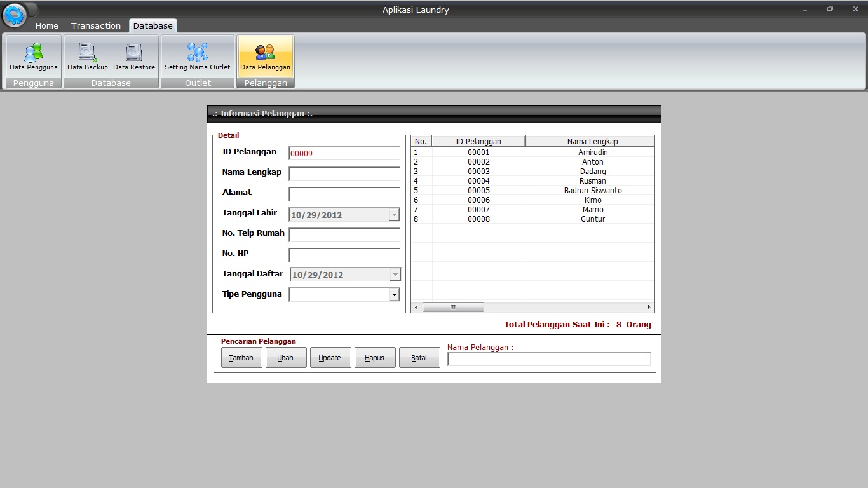Click inside the Nama Pelanggan search field
868x488 pixels.
tap(548, 359)
